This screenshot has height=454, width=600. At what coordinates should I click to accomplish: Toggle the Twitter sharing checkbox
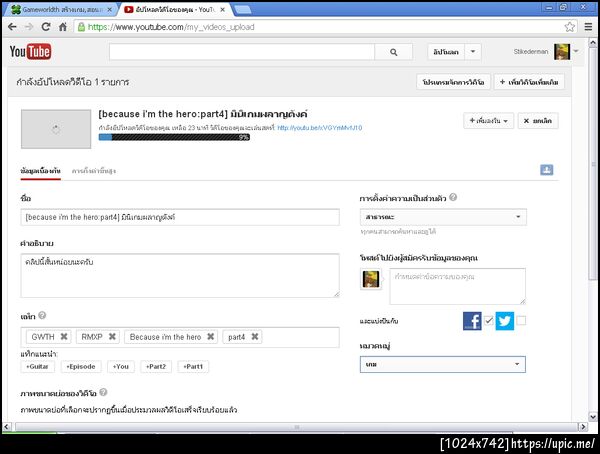521,320
